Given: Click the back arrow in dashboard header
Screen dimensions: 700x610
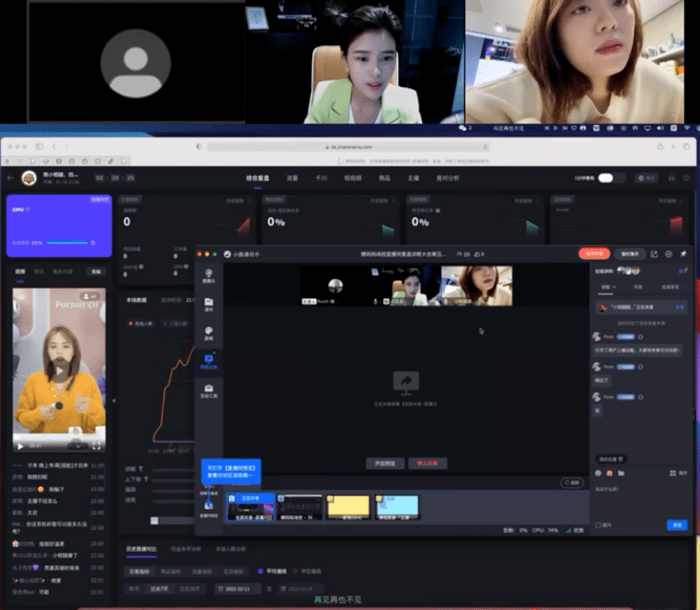Looking at the screenshot, I should coord(10,178).
